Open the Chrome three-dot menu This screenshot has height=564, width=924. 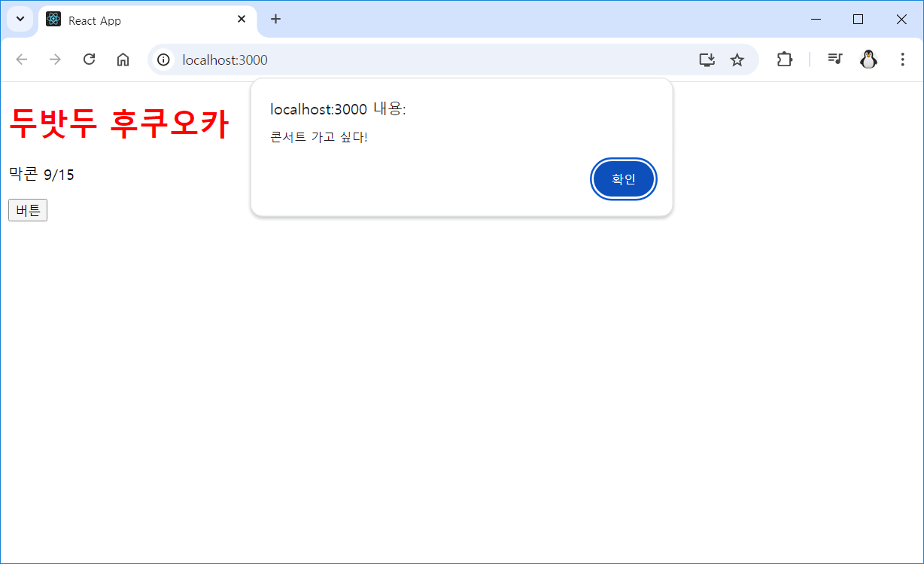(902, 59)
